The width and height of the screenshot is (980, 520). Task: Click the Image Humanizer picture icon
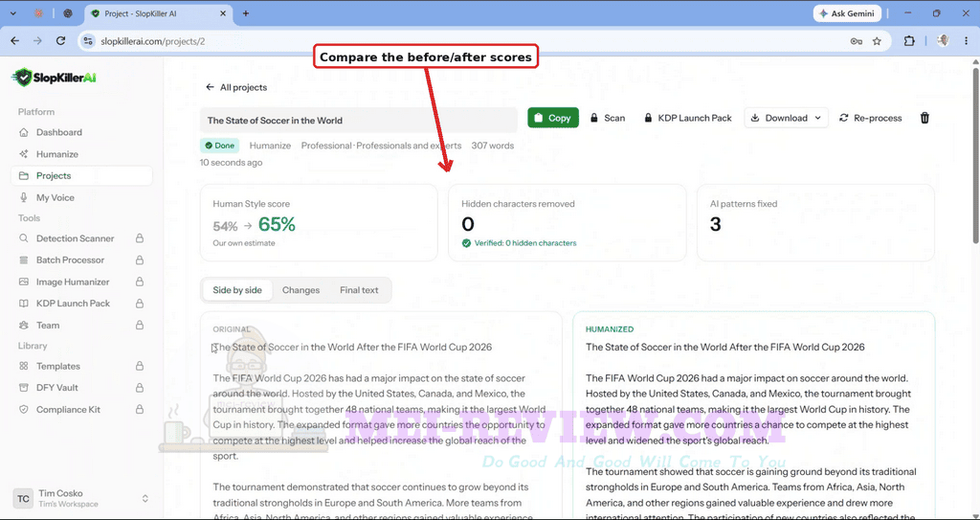click(24, 282)
